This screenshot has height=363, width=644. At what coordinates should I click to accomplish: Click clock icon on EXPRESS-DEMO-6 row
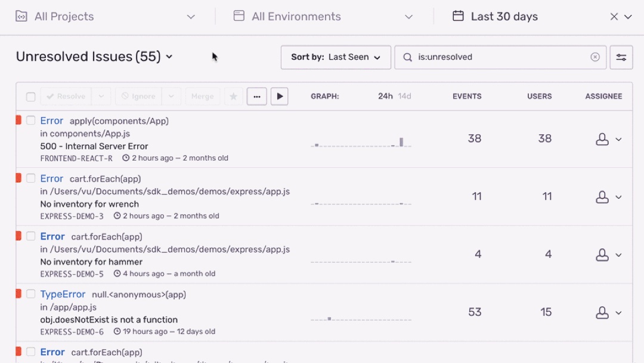117,331
